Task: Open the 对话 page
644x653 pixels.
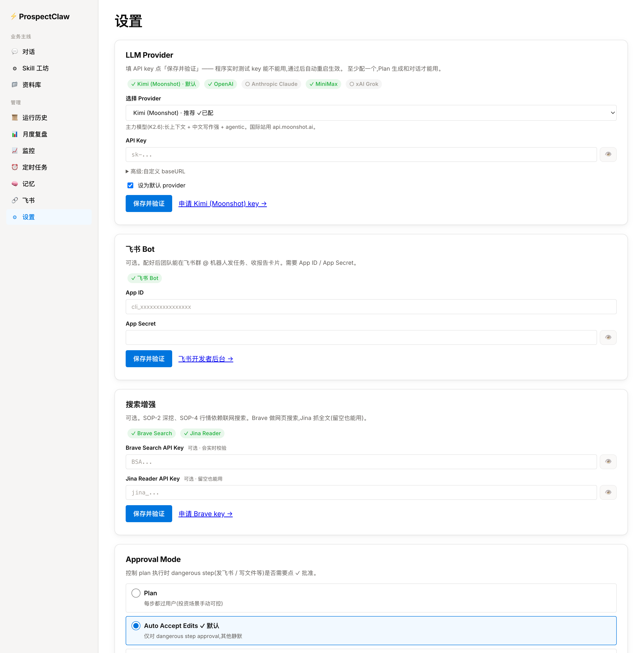Action: [x=49, y=52]
